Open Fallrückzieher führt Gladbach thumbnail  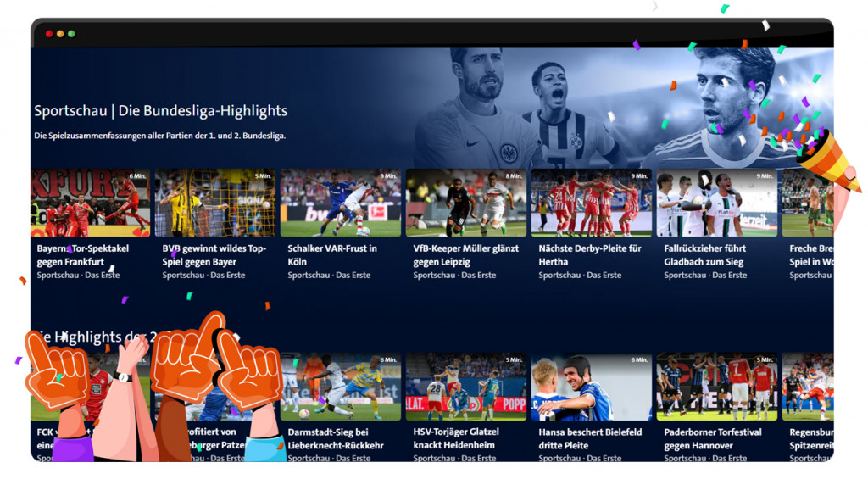tap(717, 203)
